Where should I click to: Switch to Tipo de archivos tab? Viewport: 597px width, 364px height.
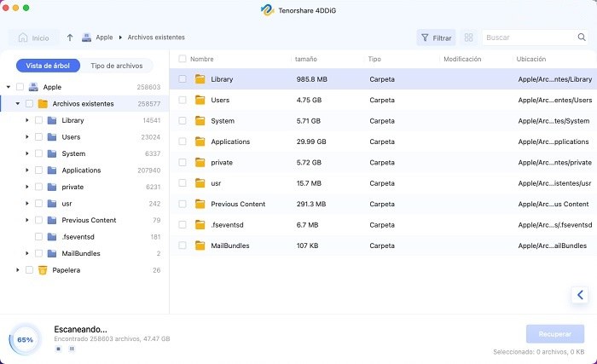coord(117,66)
